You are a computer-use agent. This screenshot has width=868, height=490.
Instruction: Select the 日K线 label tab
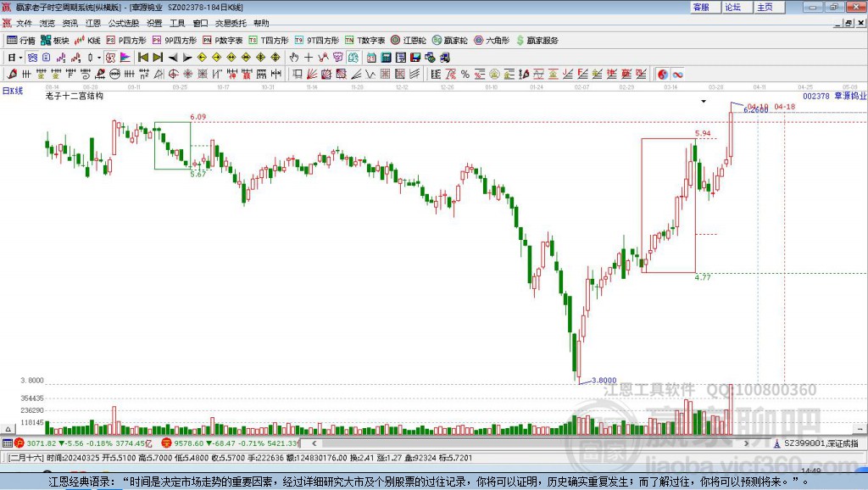pos(13,91)
